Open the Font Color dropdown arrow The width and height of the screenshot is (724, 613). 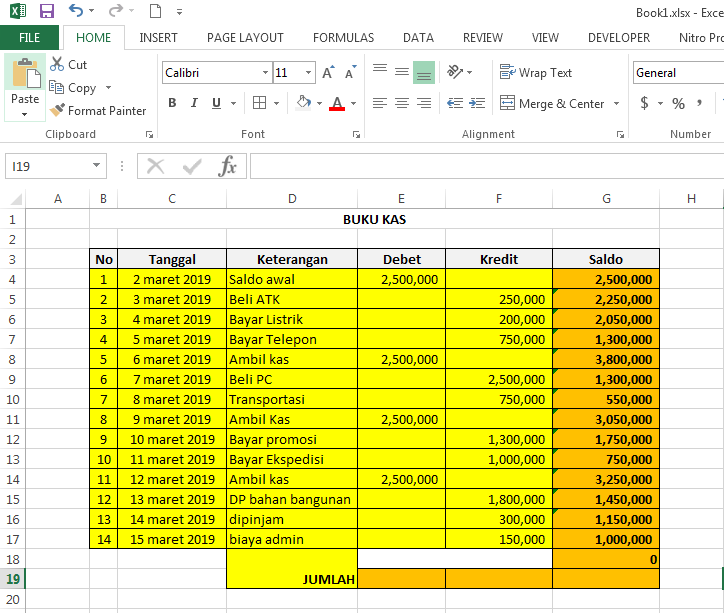353,103
